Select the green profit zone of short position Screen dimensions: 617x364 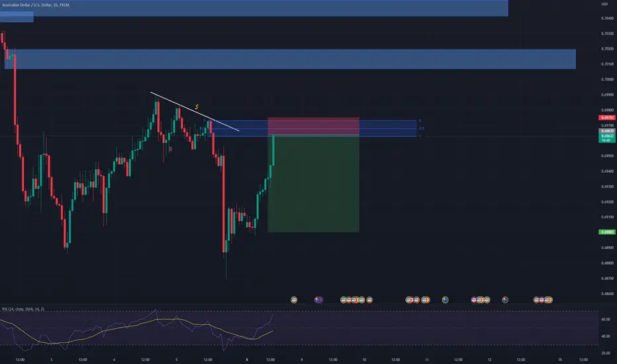313,184
